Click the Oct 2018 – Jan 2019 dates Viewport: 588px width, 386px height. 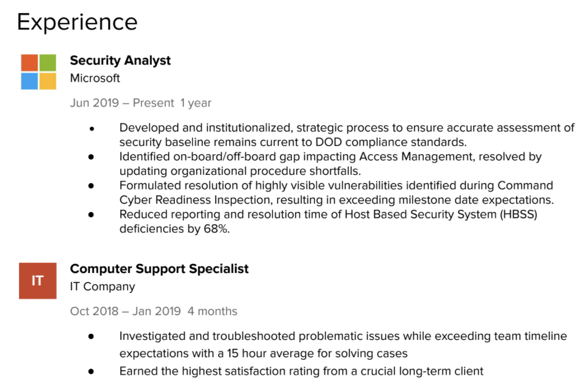pyautogui.click(x=125, y=311)
